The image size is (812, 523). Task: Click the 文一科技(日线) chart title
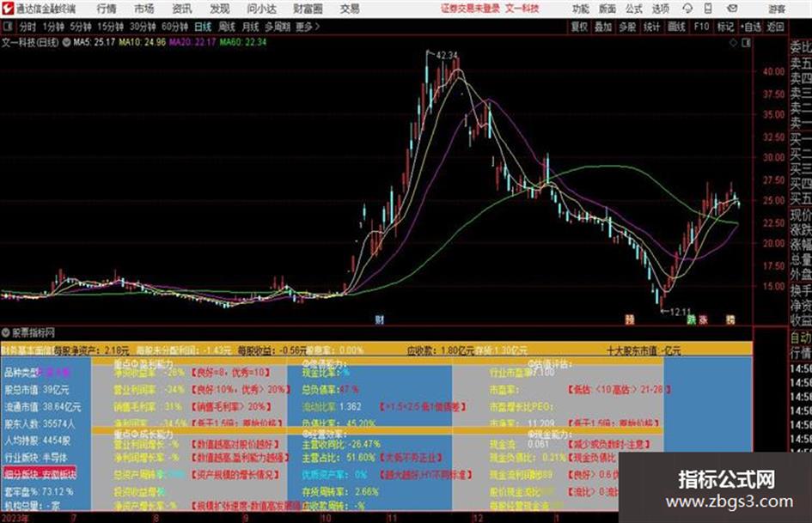pos(30,42)
